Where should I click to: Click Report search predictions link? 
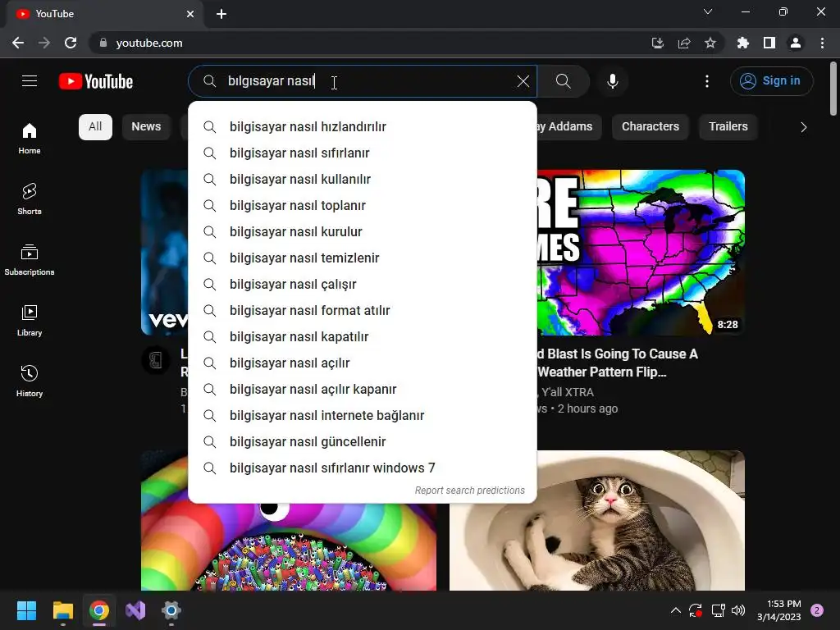point(470,491)
